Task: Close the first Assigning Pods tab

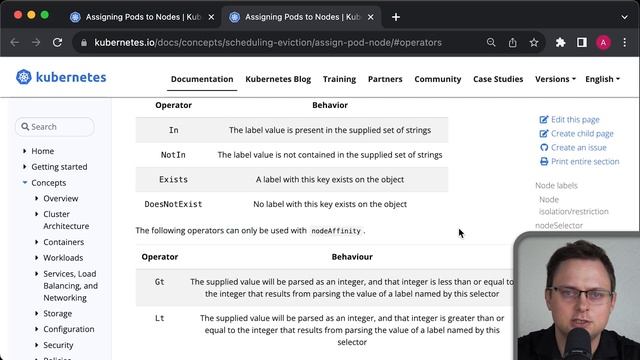Action: coord(211,17)
